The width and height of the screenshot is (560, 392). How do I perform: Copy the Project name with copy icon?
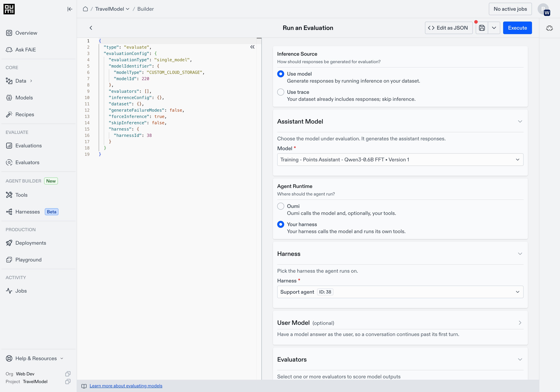[x=68, y=381]
